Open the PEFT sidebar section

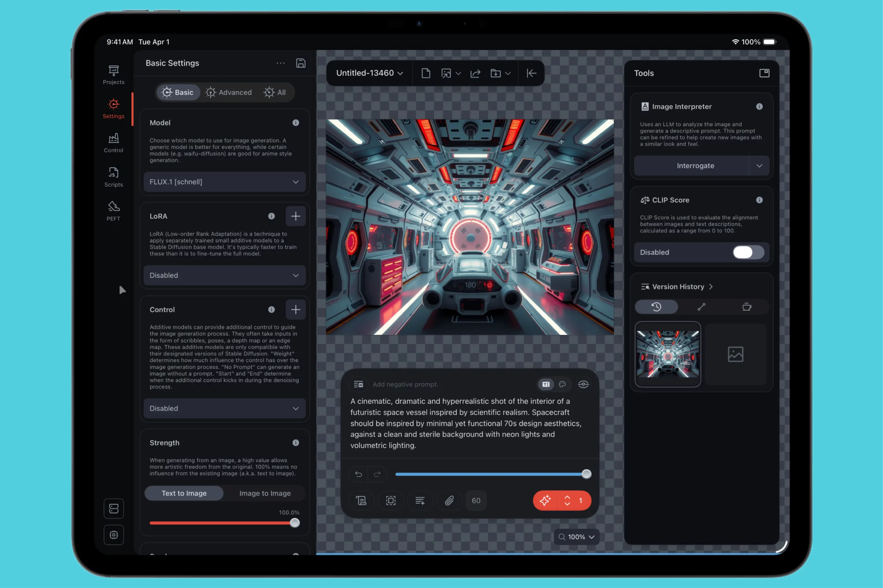[113, 211]
